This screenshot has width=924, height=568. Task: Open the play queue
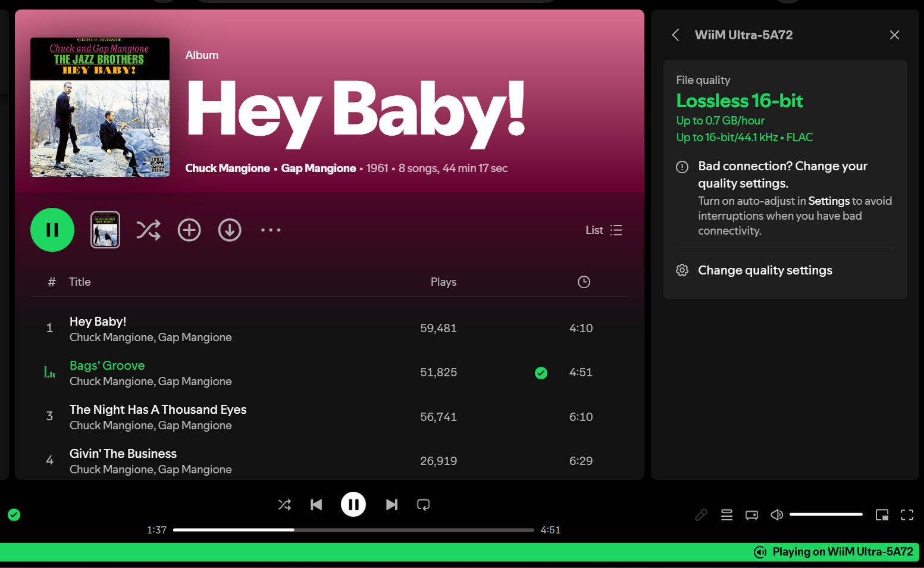(x=726, y=515)
